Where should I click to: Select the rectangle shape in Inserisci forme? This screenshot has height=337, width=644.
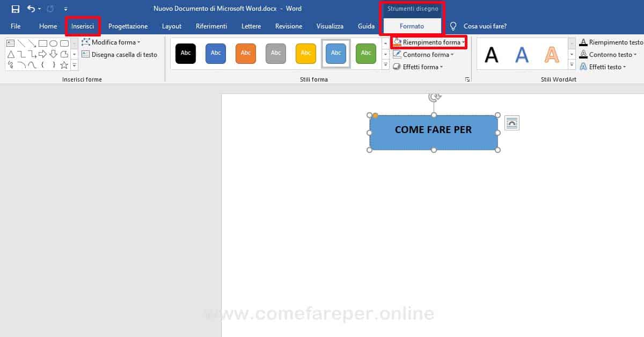tap(43, 43)
